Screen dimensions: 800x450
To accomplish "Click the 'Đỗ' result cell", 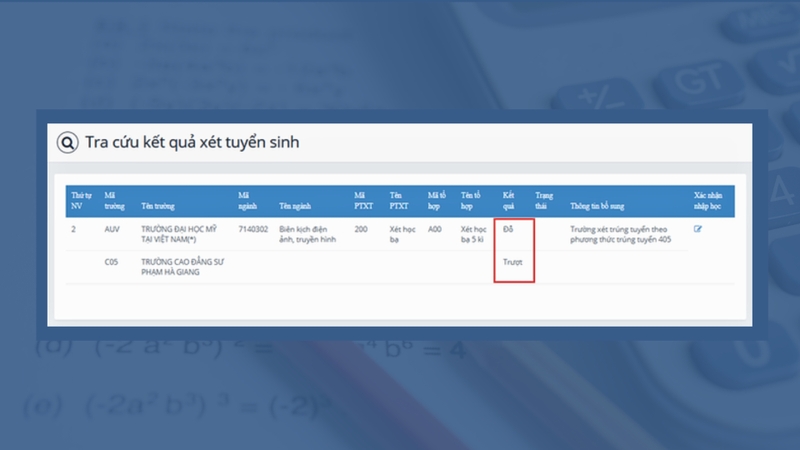I will point(508,229).
